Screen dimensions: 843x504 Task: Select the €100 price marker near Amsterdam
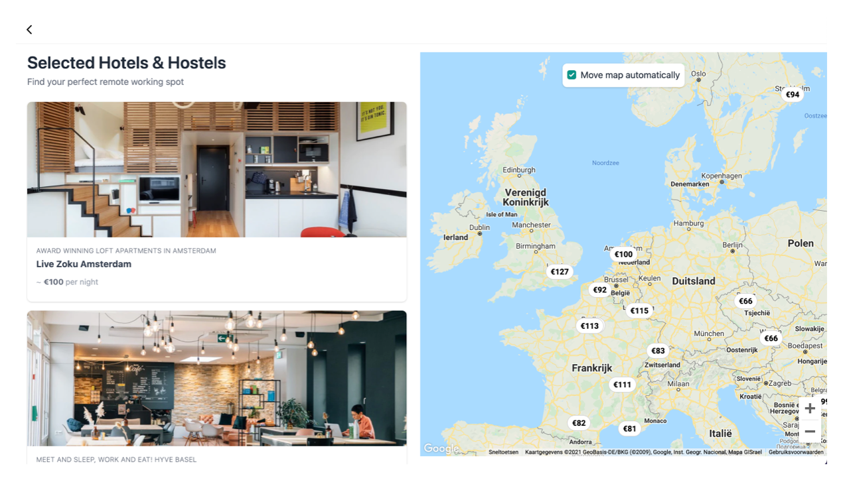tap(623, 254)
